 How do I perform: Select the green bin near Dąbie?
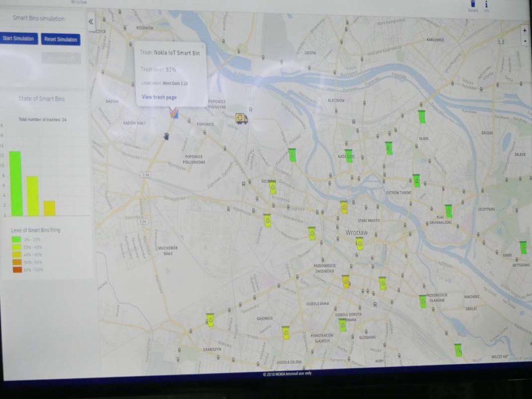coord(523,247)
